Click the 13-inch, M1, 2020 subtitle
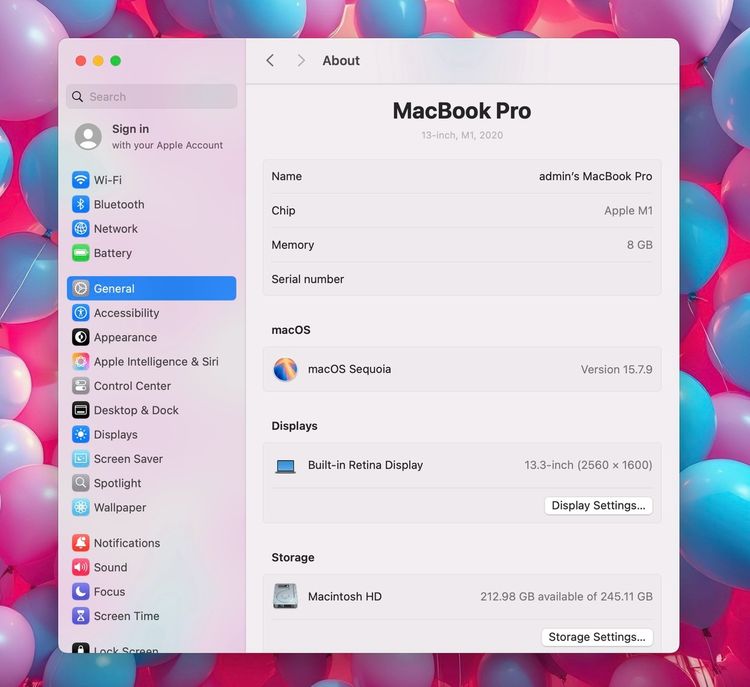Screen dimensions: 750x687 tap(462, 135)
